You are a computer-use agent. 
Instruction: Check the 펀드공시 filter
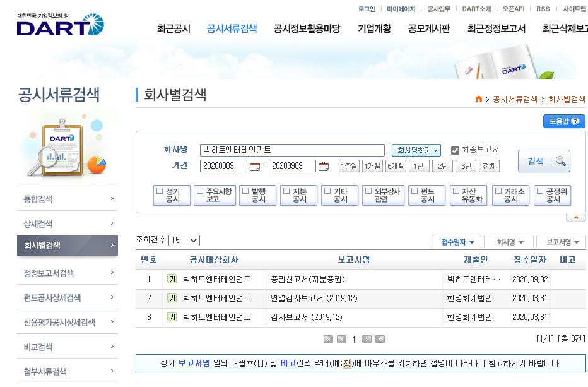[x=415, y=191]
